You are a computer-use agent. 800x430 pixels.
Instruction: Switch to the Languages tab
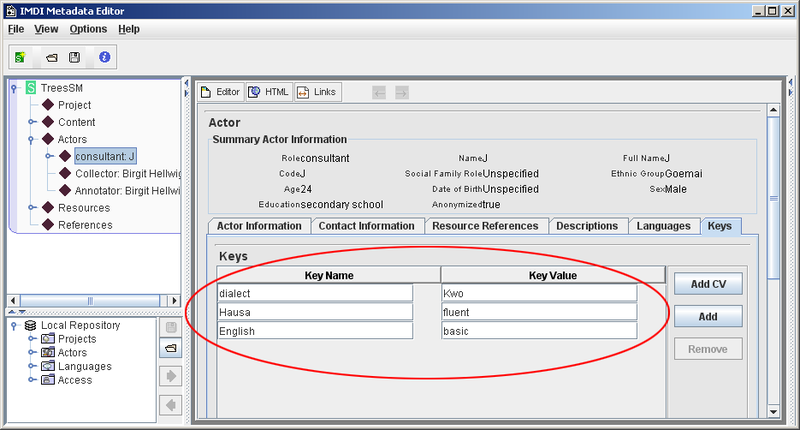coord(664,226)
